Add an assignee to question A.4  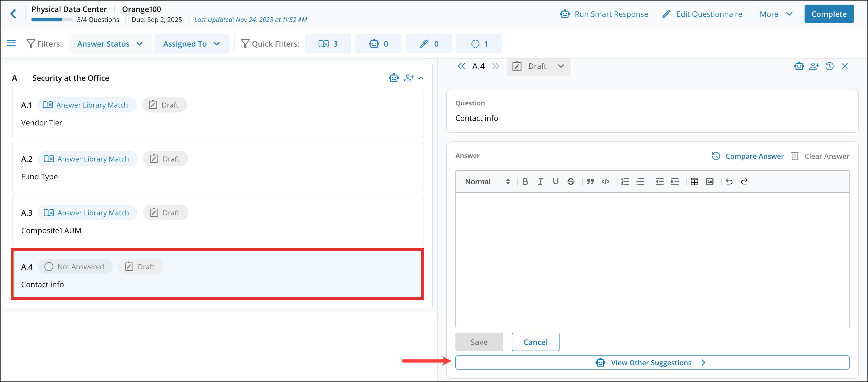(814, 66)
